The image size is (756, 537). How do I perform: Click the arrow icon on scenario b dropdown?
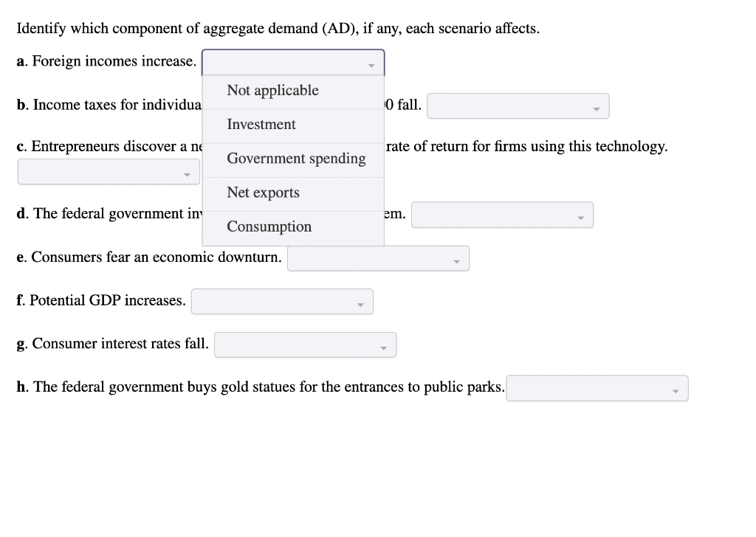tap(597, 107)
